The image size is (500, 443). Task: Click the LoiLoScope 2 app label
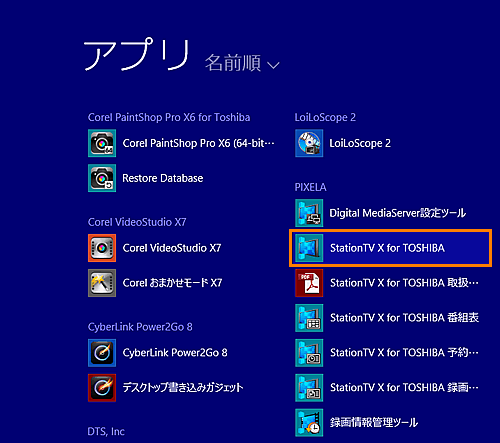pos(360,143)
